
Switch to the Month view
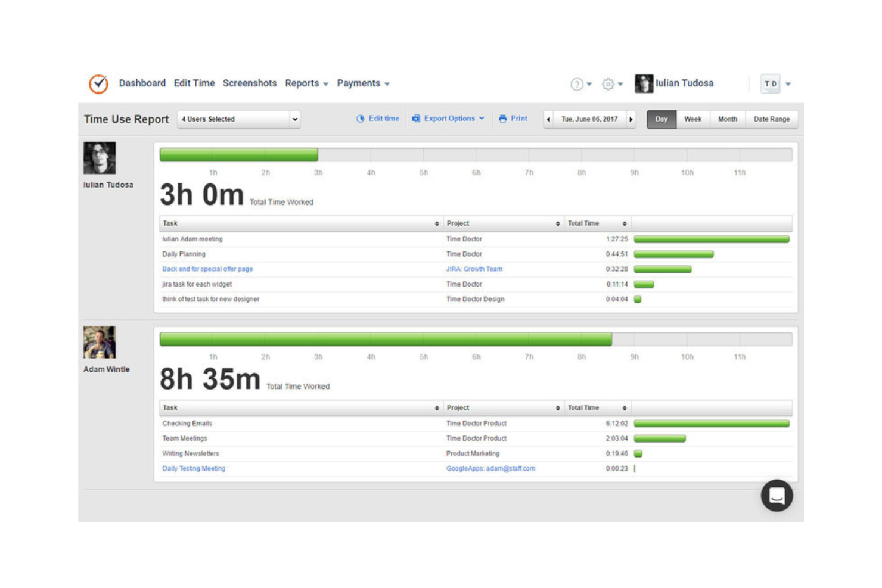[x=728, y=119]
